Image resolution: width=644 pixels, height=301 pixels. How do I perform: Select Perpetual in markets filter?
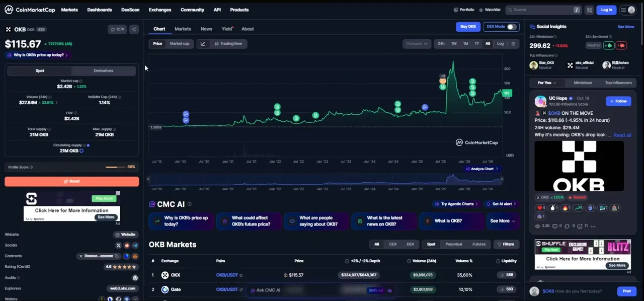tap(453, 244)
